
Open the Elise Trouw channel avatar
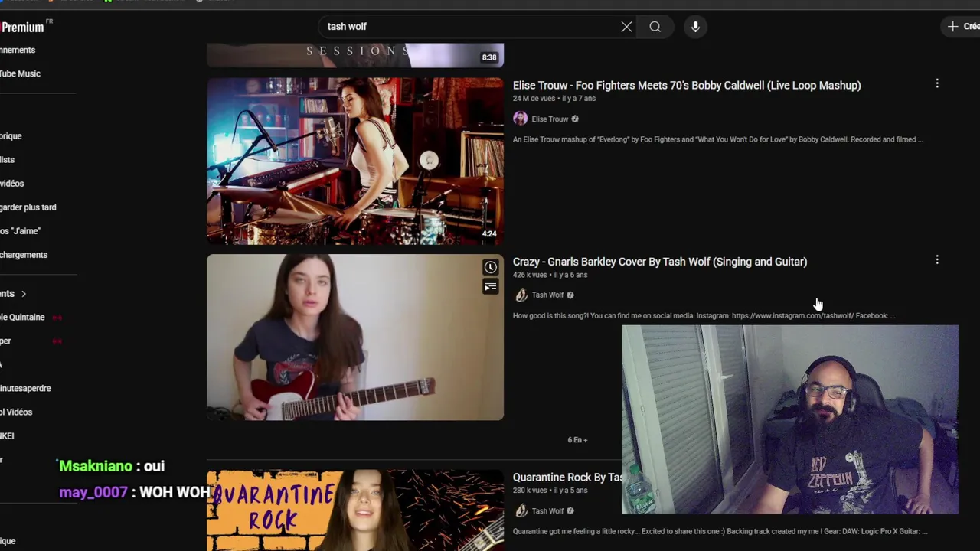(x=521, y=119)
